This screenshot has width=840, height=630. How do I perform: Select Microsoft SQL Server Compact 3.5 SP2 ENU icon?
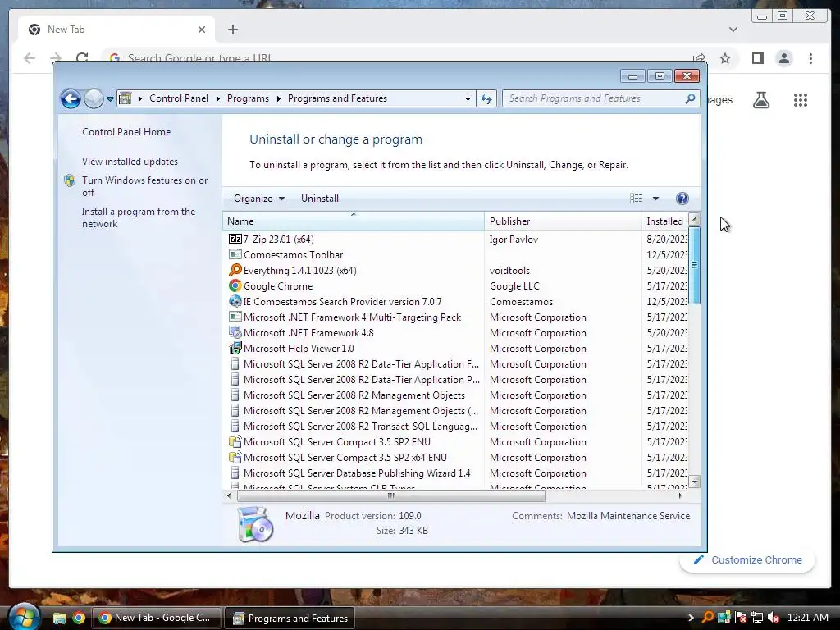coord(235,441)
